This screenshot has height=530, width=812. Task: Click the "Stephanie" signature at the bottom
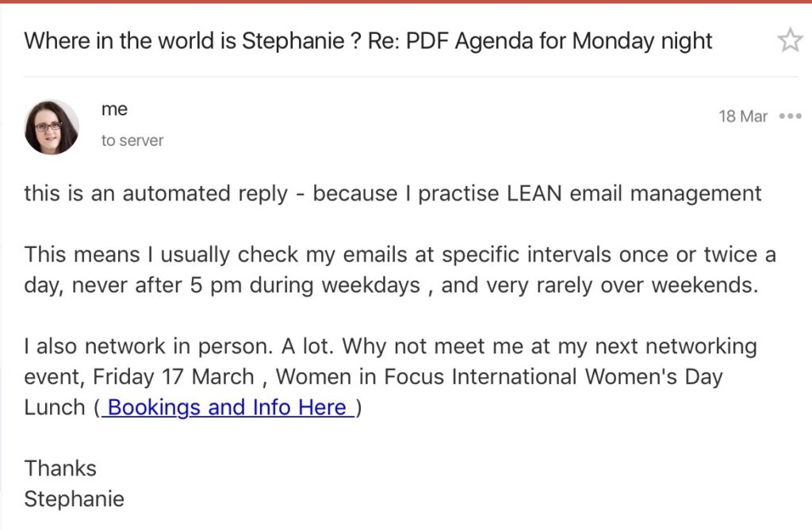[74, 499]
